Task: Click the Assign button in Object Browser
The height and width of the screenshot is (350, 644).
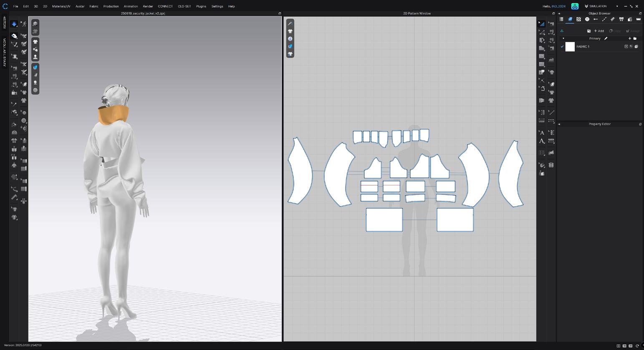Action: coord(633,31)
